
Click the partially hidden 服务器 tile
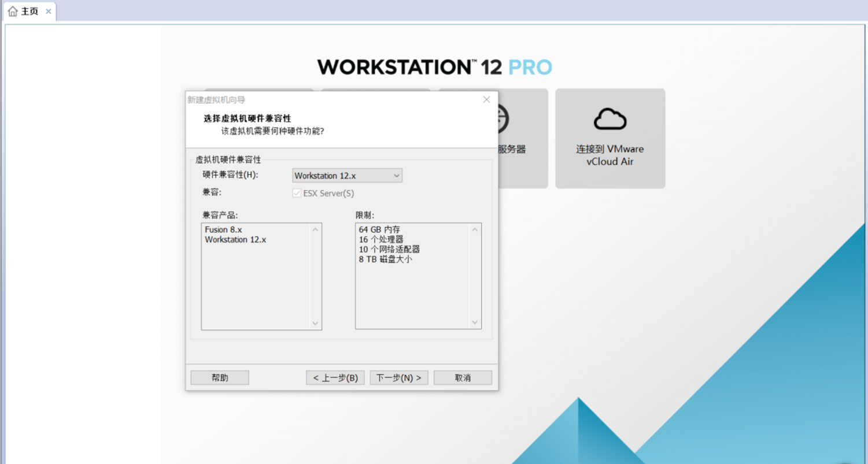(x=523, y=138)
